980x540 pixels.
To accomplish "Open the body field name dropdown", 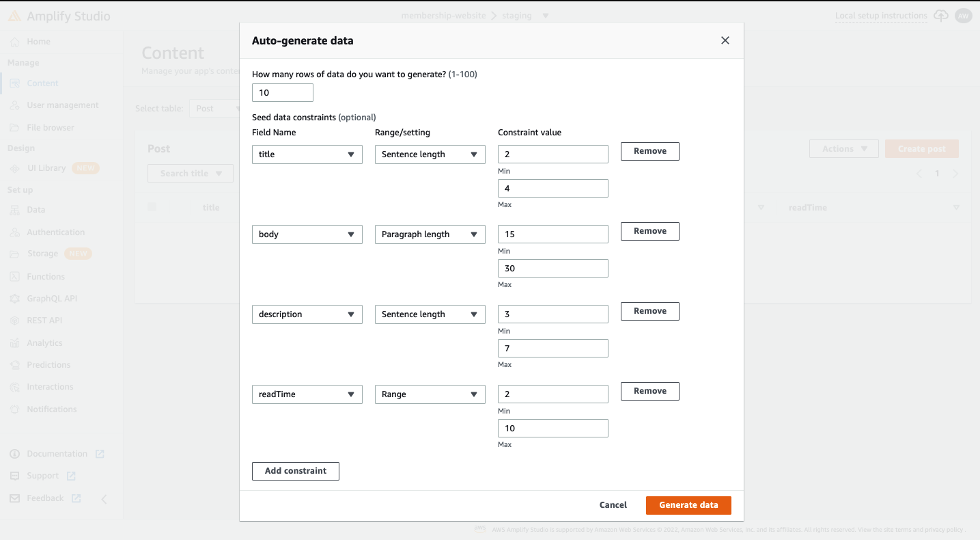I will pos(307,234).
